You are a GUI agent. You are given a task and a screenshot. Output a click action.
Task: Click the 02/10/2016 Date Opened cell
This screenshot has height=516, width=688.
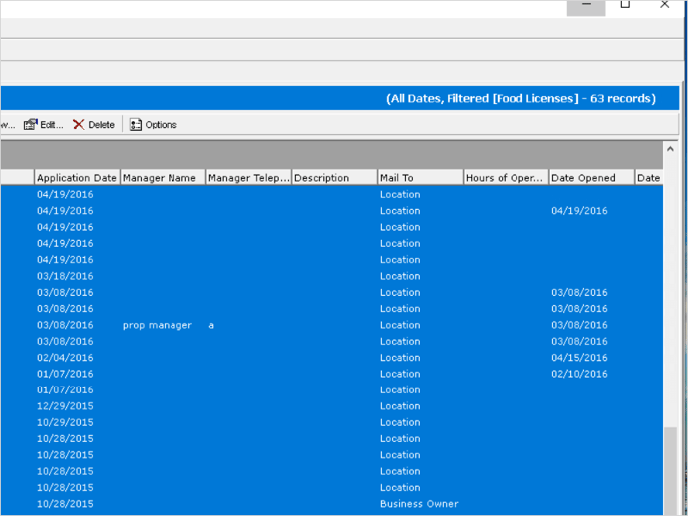pos(579,374)
